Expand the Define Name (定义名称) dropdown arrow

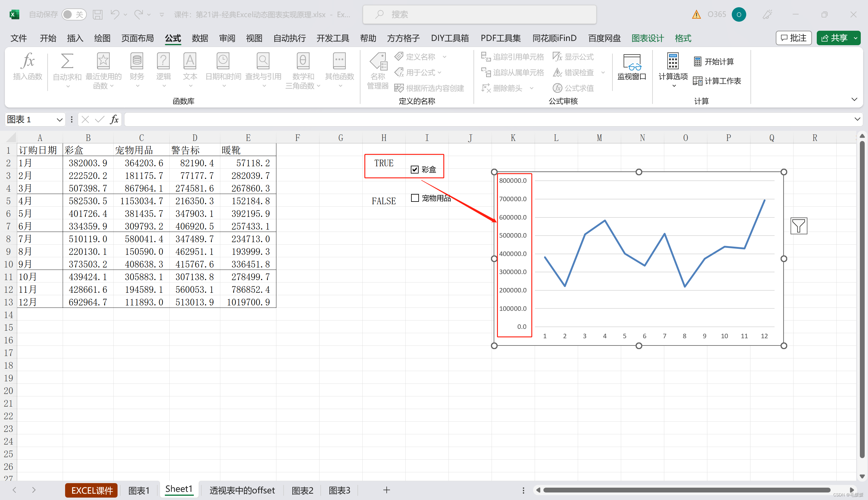pos(445,57)
